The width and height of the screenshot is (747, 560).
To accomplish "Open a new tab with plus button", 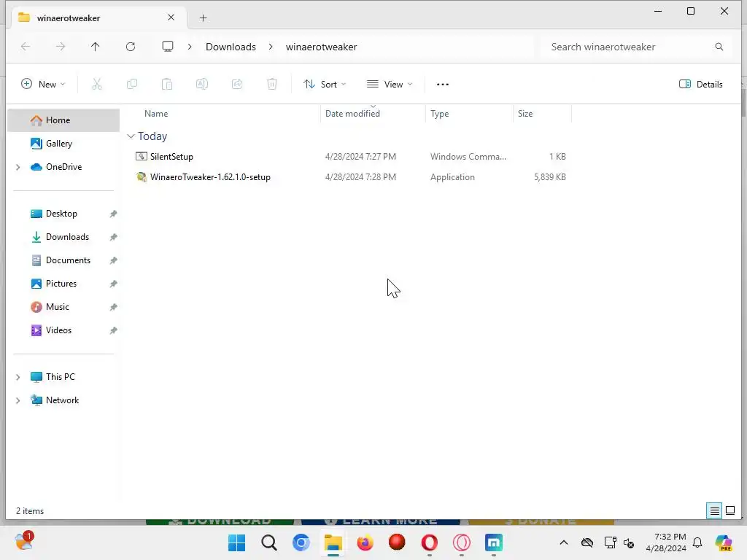I will click(203, 18).
